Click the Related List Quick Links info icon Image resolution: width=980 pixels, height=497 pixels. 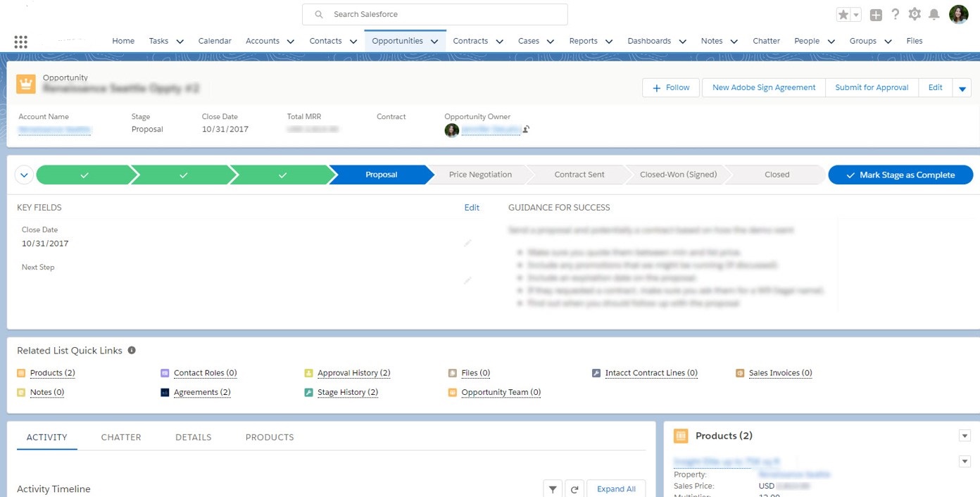tap(132, 351)
